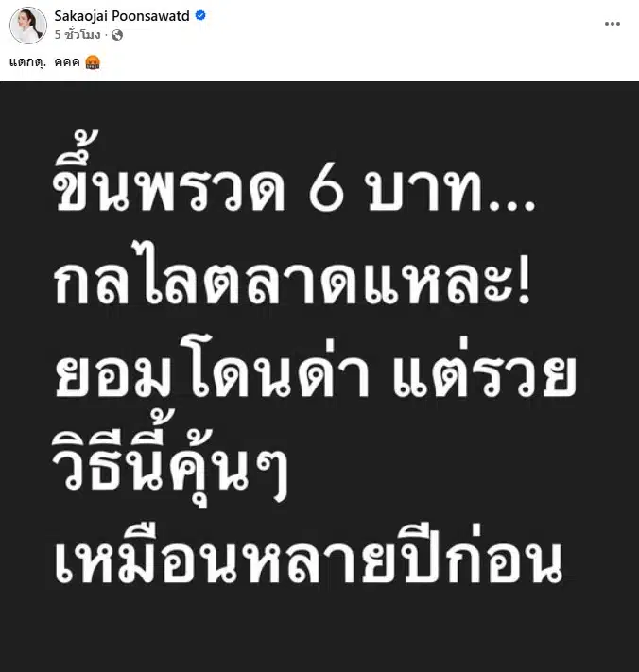Click the cursing face emoji in caption
The width and height of the screenshot is (639, 672).
click(x=93, y=62)
